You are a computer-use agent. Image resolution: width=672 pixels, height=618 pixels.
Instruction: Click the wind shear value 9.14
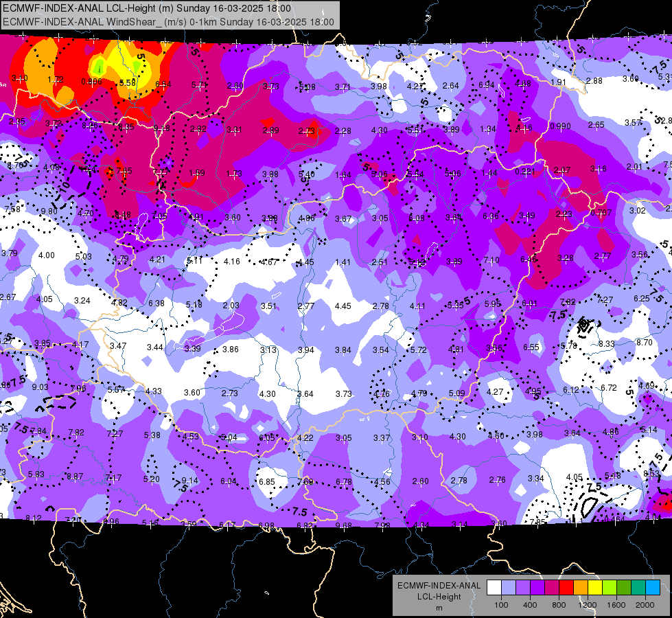click(x=190, y=481)
